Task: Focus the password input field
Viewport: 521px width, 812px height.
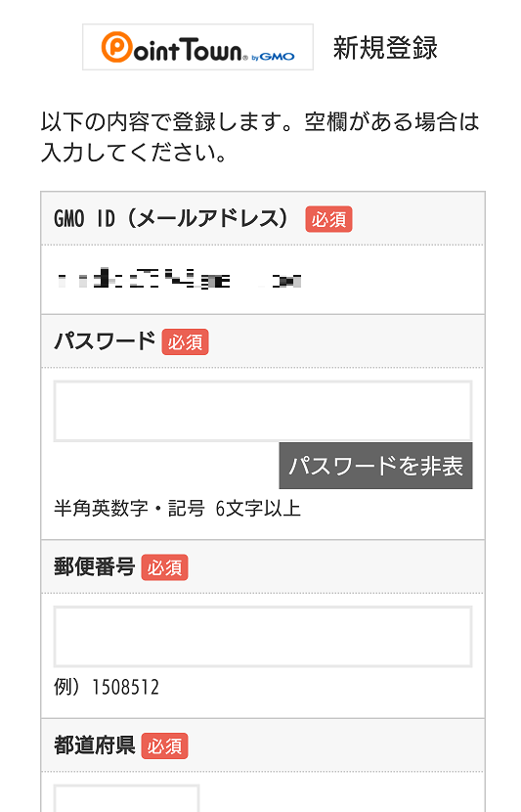Action: click(263, 411)
